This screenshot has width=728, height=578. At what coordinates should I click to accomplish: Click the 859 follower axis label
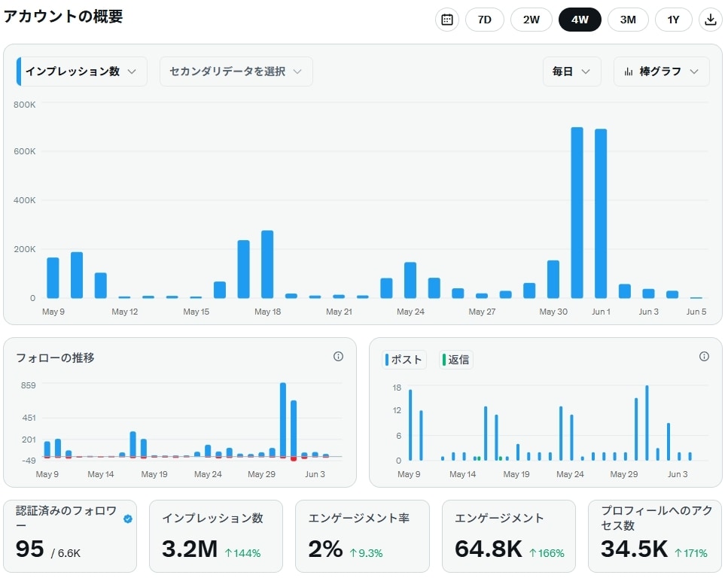(x=29, y=385)
